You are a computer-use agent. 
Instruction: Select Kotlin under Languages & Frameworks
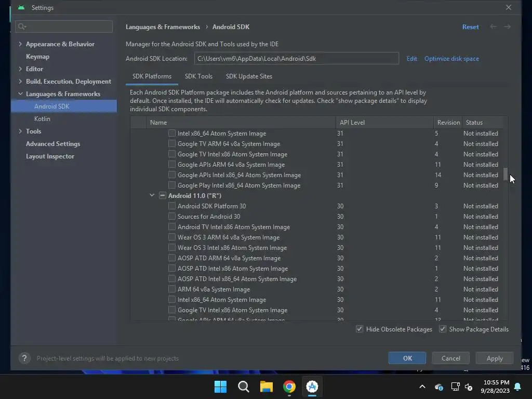click(42, 119)
